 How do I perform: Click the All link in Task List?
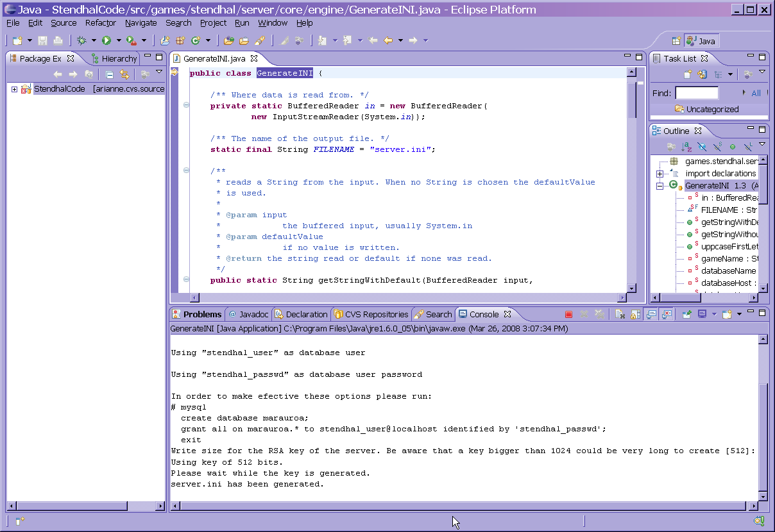(756, 93)
